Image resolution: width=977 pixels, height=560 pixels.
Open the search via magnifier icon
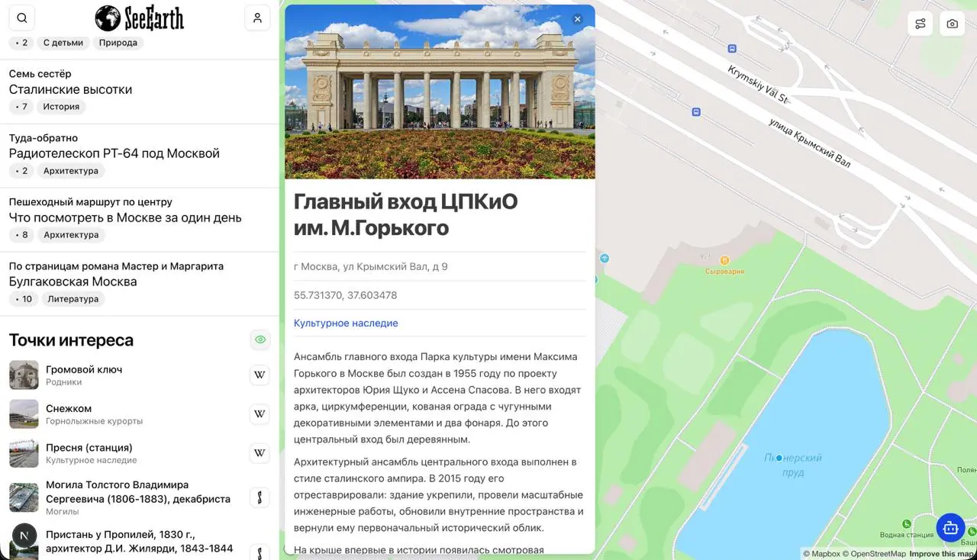pyautogui.click(x=21, y=18)
